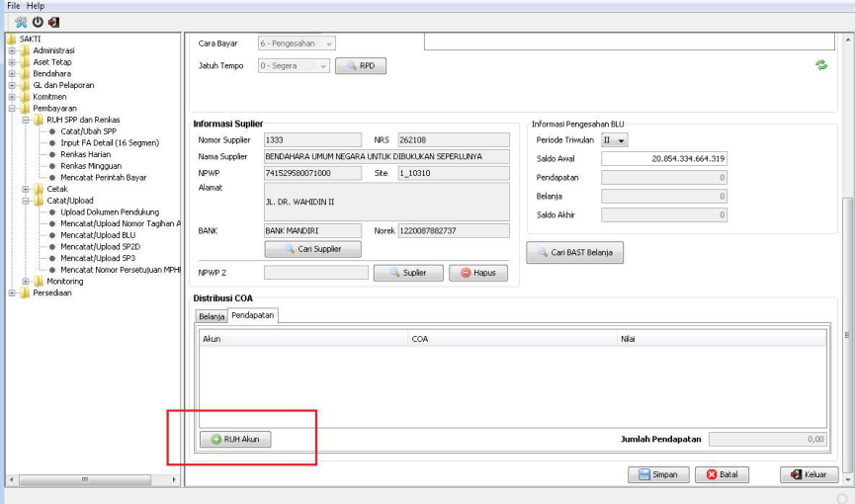856x504 pixels.
Task: Click Cari BAST Belanja button
Action: coord(574,252)
